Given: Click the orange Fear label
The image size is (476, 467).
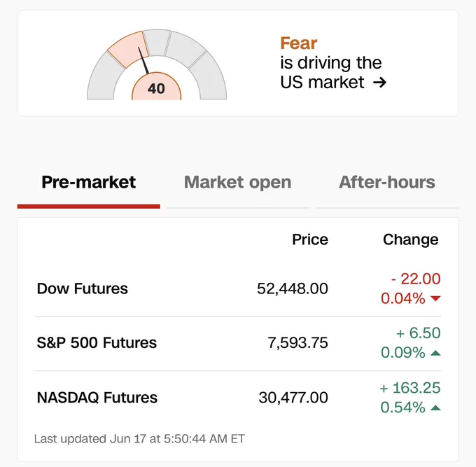Looking at the screenshot, I should point(299,43).
